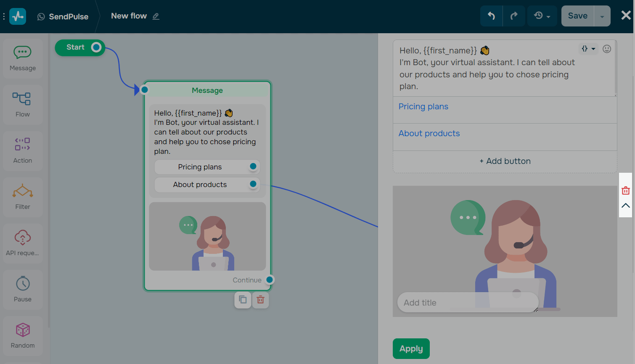The image size is (635, 364).
Task: Open the version history dropdown
Action: (x=542, y=16)
